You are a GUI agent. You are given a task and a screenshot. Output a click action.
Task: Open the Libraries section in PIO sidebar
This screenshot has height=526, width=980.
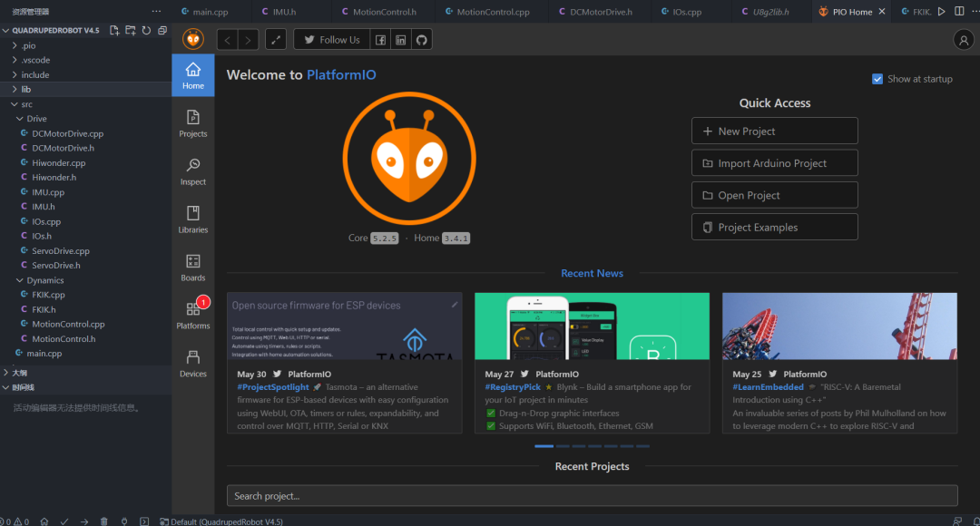coord(193,219)
